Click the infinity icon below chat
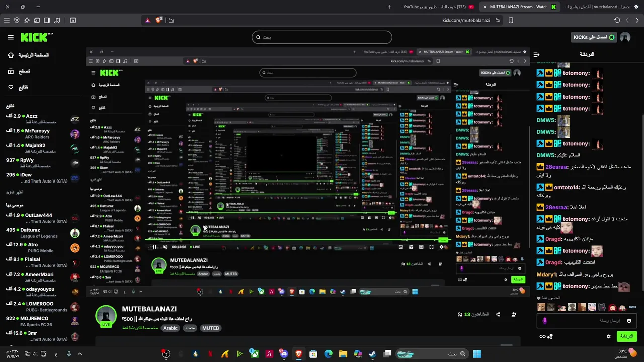 542,336
